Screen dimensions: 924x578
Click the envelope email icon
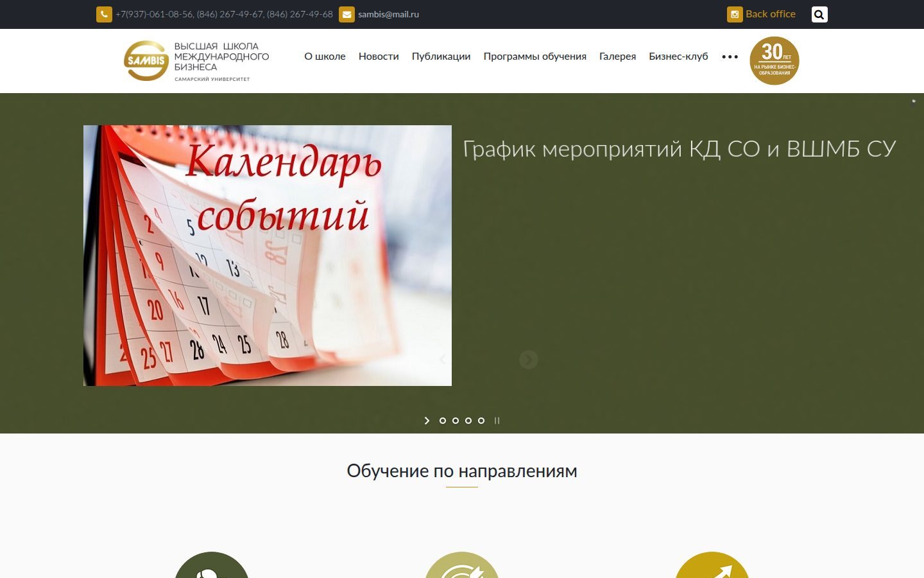(346, 14)
